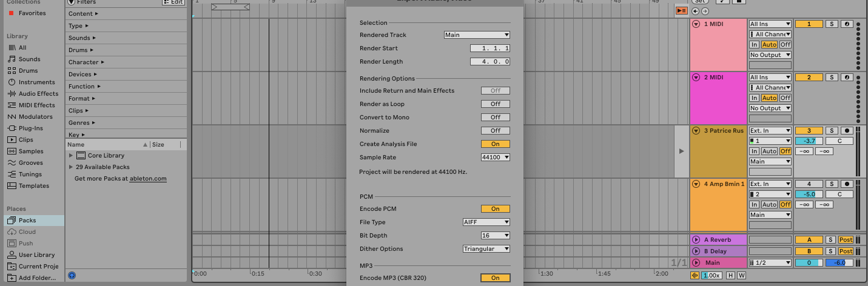Click Post button on A Reverb
Screen dimensions: 868x286
pyautogui.click(x=846, y=239)
